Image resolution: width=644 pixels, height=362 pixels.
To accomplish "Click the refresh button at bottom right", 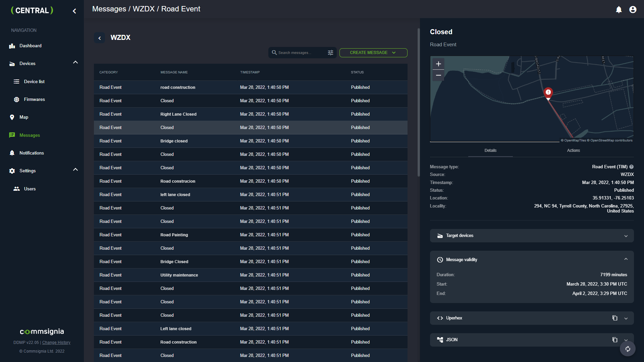I will pyautogui.click(x=628, y=349).
